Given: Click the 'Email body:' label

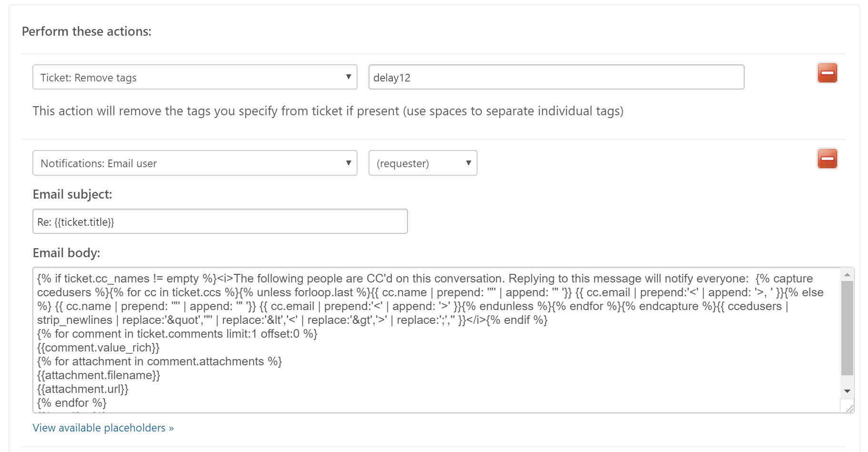Looking at the screenshot, I should [66, 253].
